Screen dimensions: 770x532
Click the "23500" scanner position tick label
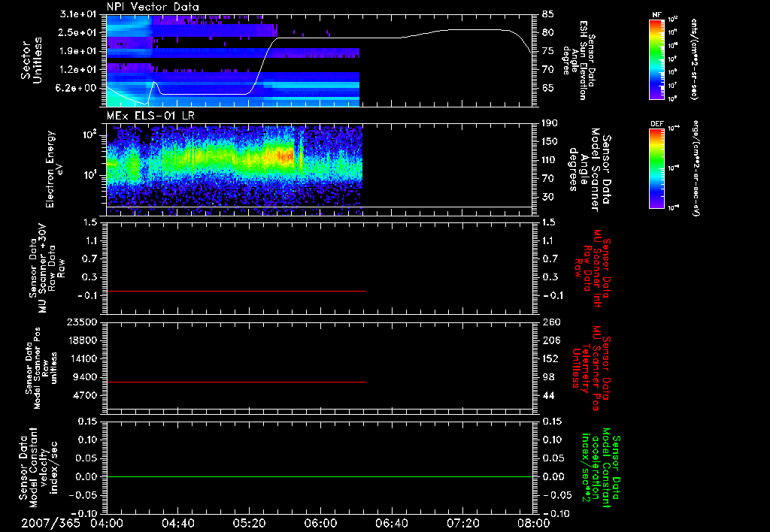tap(81, 322)
